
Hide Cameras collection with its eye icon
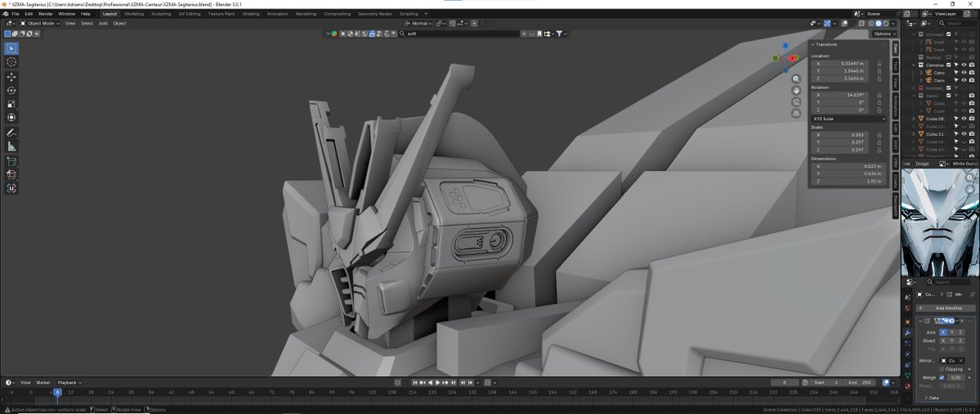(x=964, y=65)
